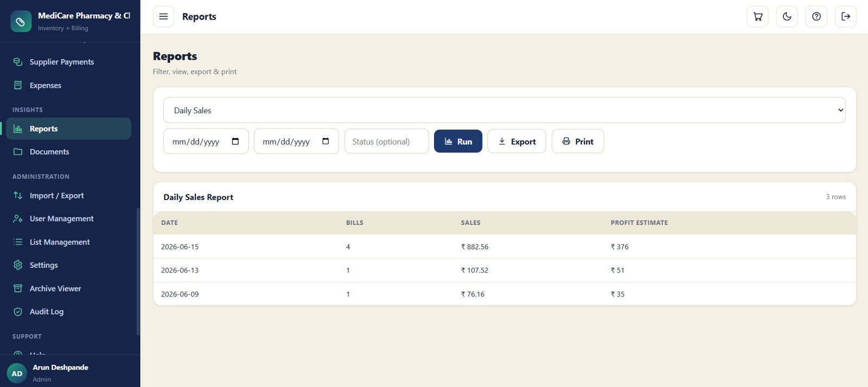Image resolution: width=868 pixels, height=387 pixels.
Task: Click the Settings gear icon
Action: 18,265
